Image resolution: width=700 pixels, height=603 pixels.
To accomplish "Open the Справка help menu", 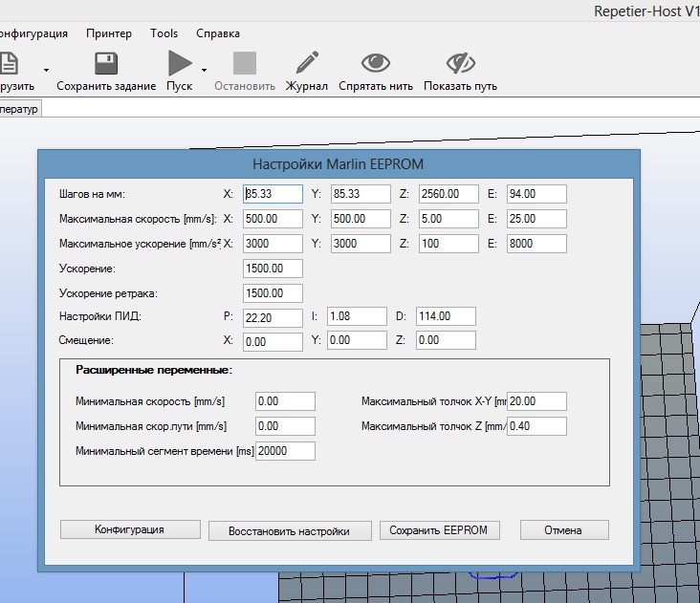I will pos(218,33).
